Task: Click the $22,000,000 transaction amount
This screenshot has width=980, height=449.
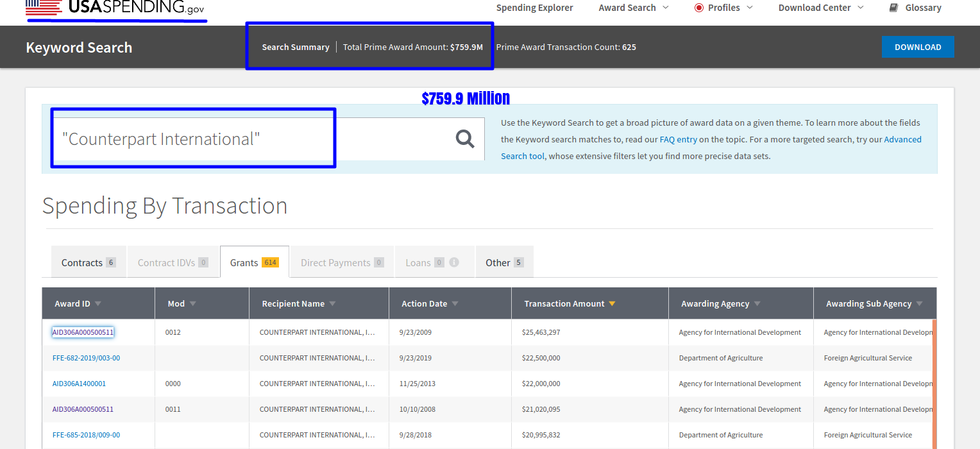Action: (x=541, y=384)
